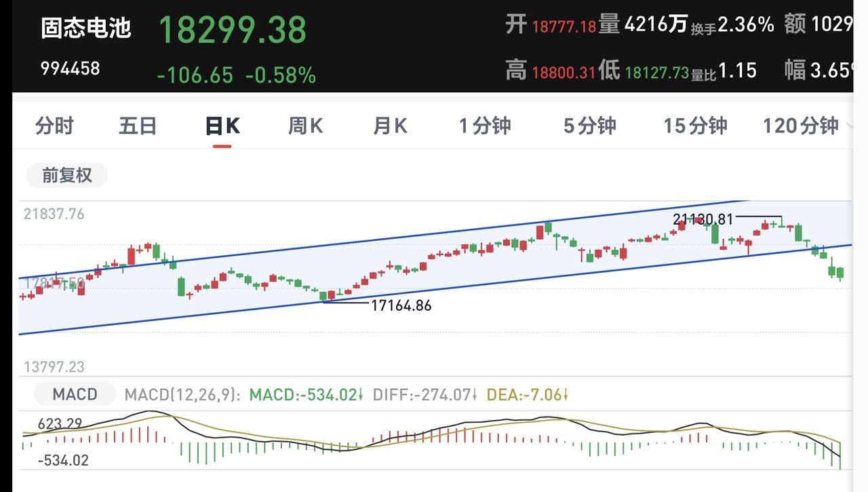This screenshot has width=868, height=492.
Task: Click the y-axis label 13797.23
Action: coord(54,367)
